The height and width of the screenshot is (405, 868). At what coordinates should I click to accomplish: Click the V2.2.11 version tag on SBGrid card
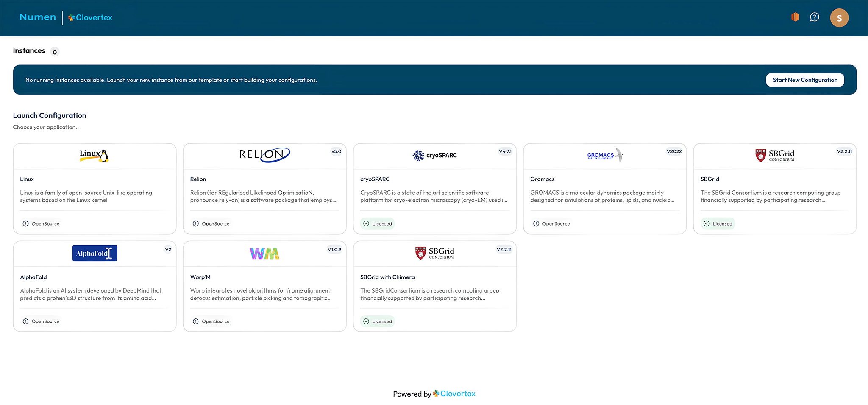pos(844,151)
